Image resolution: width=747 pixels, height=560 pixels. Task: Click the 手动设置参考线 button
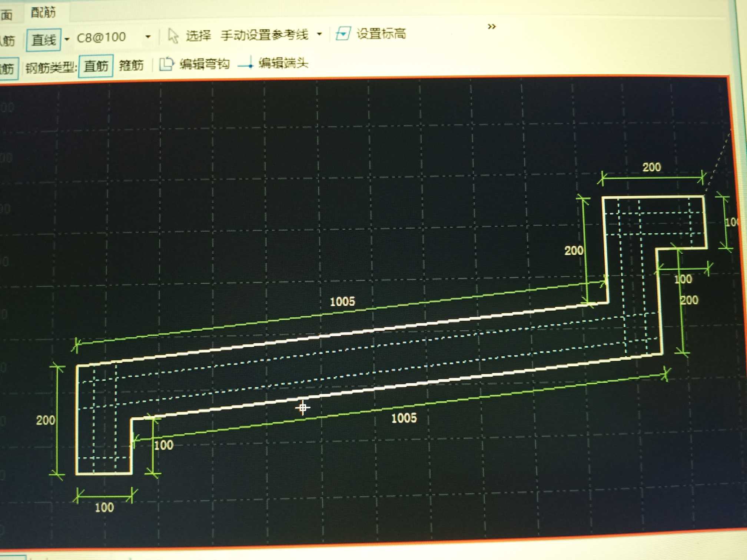265,35
